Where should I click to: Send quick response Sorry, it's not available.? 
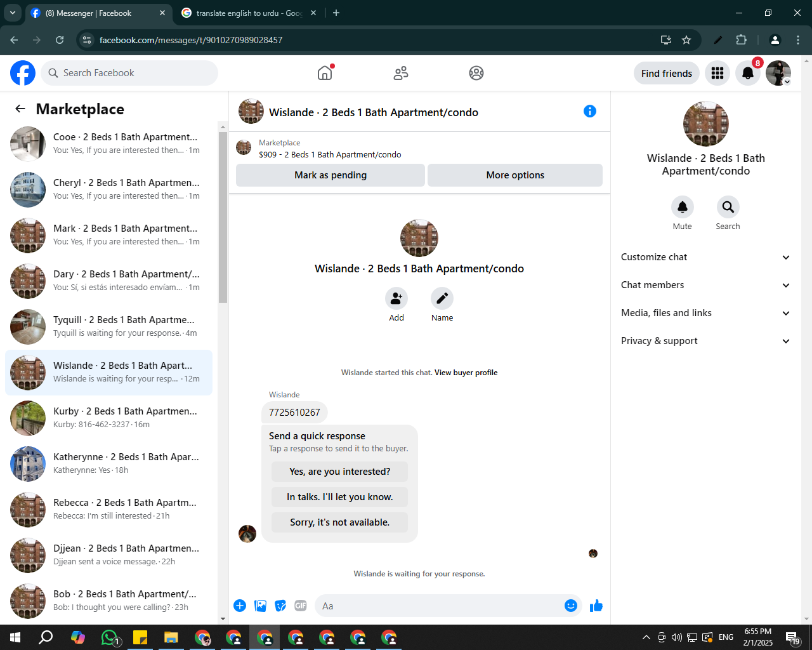(340, 522)
